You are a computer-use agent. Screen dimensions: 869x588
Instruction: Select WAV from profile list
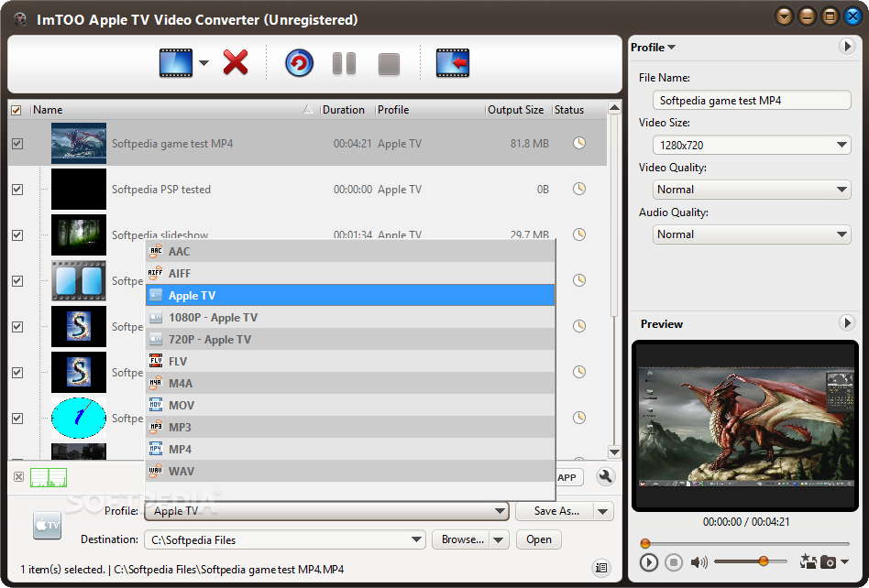click(x=350, y=471)
